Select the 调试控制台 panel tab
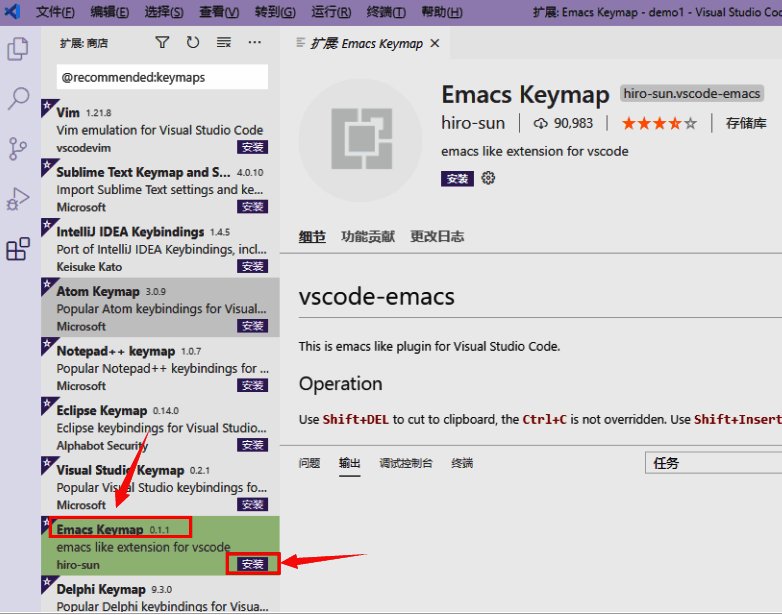 [405, 463]
